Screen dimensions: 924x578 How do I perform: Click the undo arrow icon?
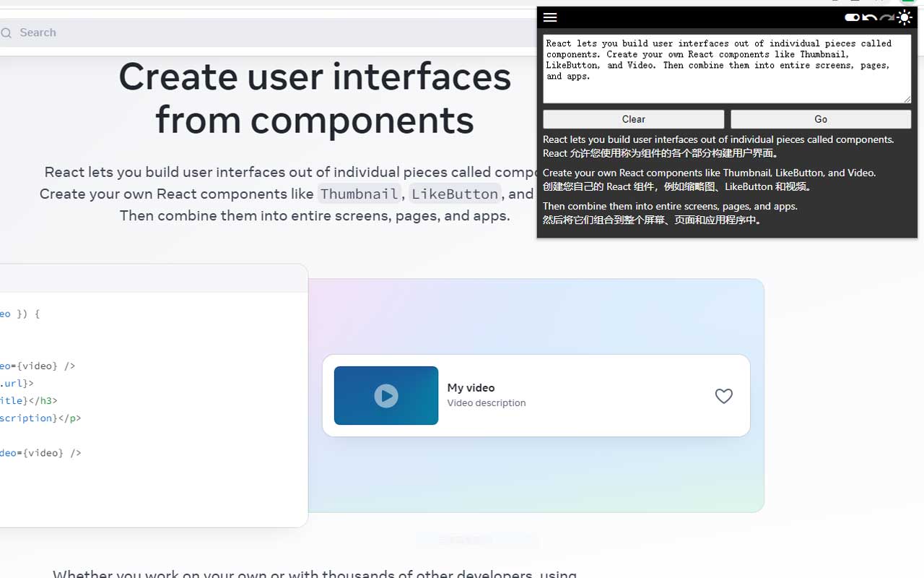pos(870,17)
